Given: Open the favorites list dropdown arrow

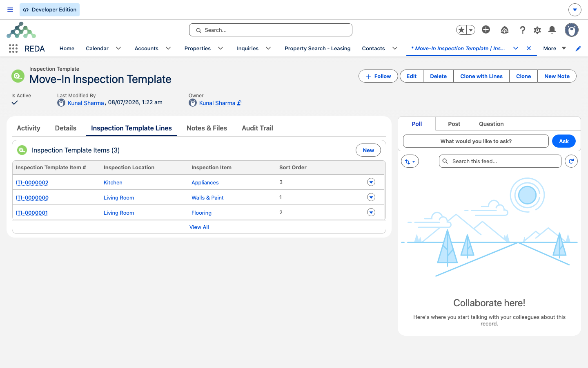Looking at the screenshot, I should click(x=471, y=30).
